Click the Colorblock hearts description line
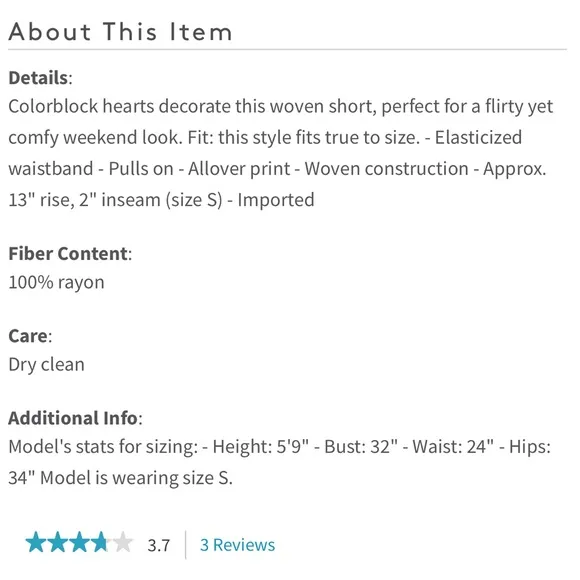The image size is (580, 580). point(280,107)
